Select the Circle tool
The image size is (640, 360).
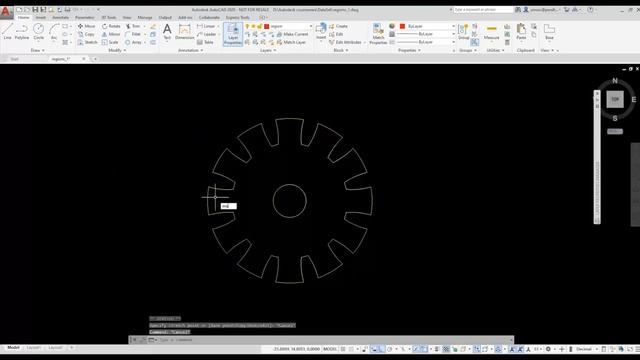(38, 31)
